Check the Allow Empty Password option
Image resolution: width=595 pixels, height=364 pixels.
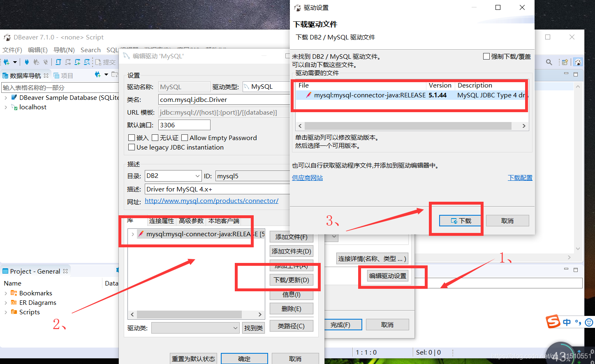click(184, 138)
